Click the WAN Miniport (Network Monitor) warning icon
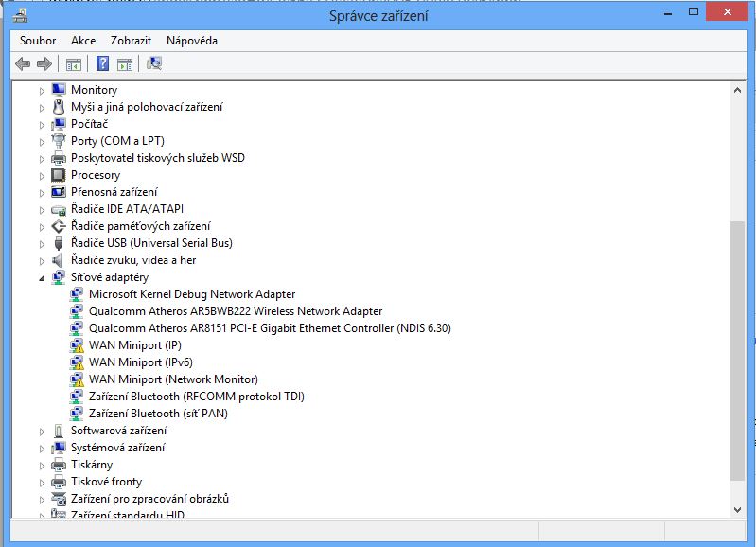The width and height of the screenshot is (756, 547). pos(77,379)
